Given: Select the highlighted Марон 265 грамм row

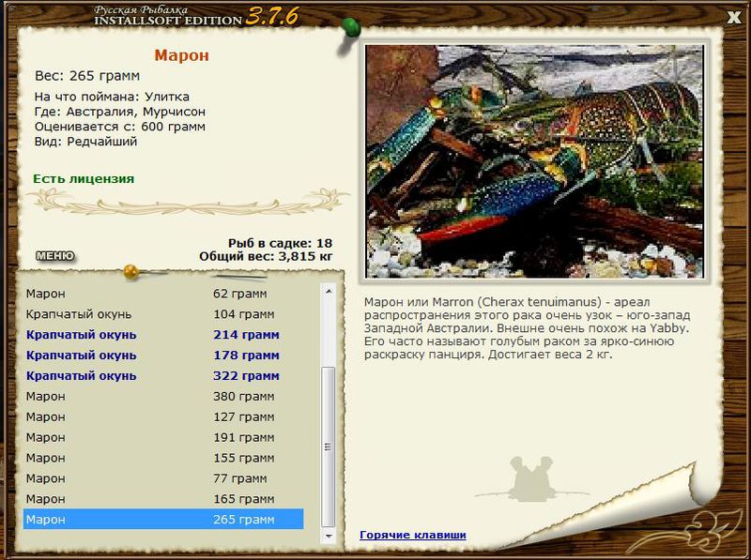Looking at the screenshot, I should (163, 519).
